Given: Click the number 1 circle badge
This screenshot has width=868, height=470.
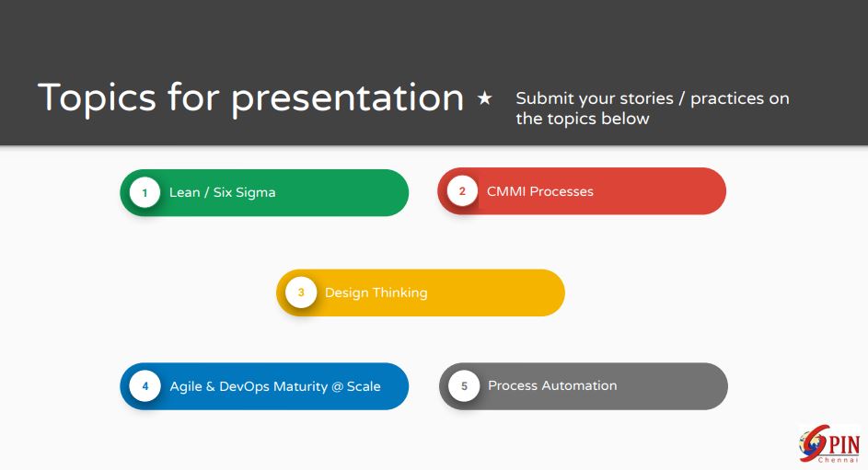Looking at the screenshot, I should (145, 193).
